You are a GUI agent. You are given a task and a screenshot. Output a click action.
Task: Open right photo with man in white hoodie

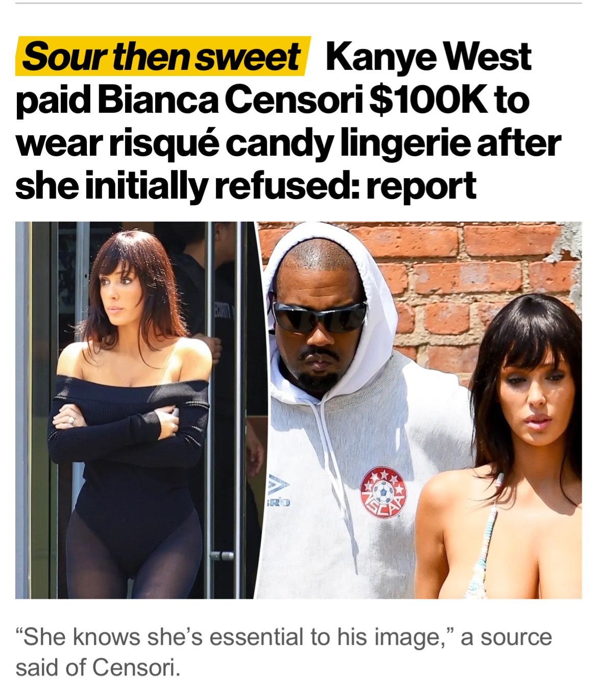(x=421, y=410)
